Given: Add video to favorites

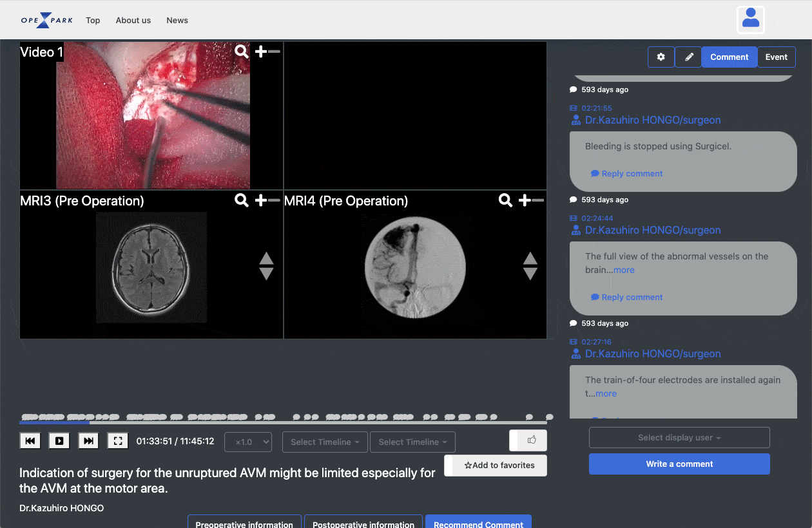Looking at the screenshot, I should [496, 466].
